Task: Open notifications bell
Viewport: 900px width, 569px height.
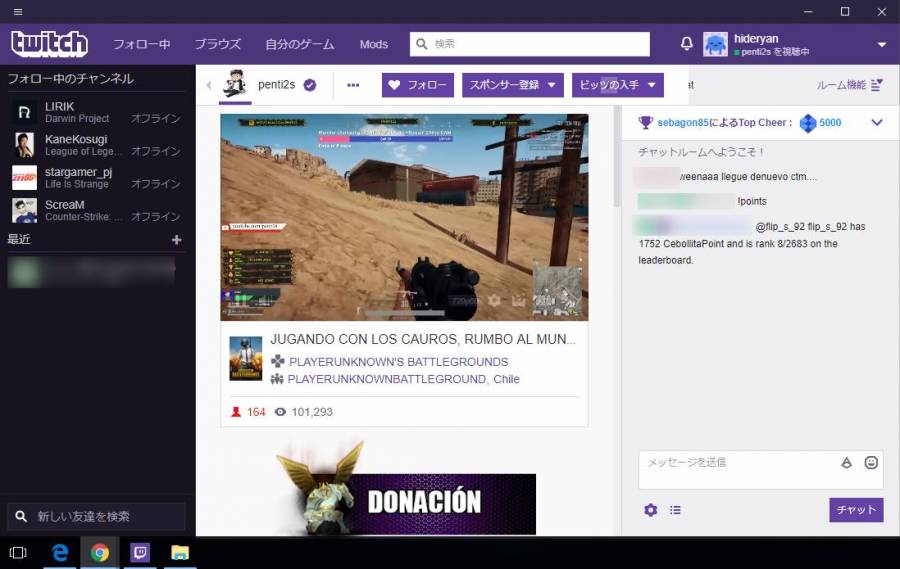Action: [x=686, y=44]
